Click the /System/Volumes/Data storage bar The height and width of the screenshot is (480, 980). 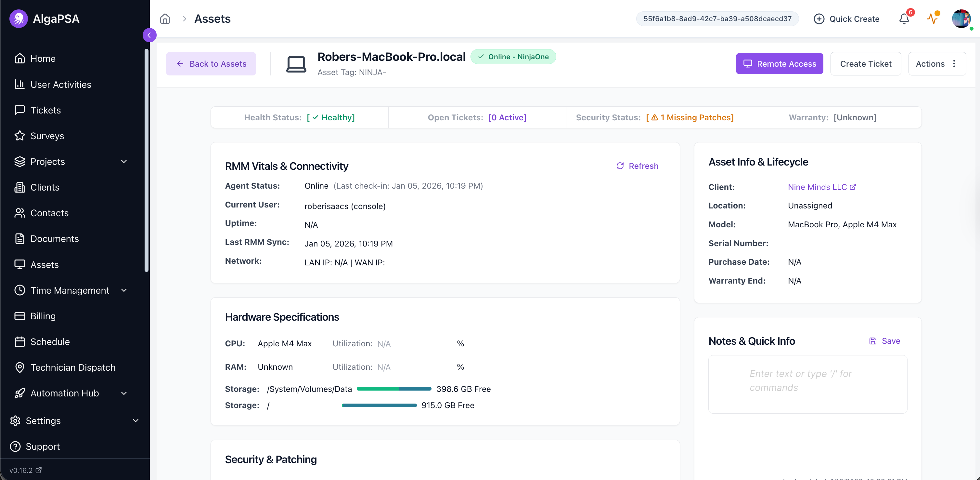393,389
